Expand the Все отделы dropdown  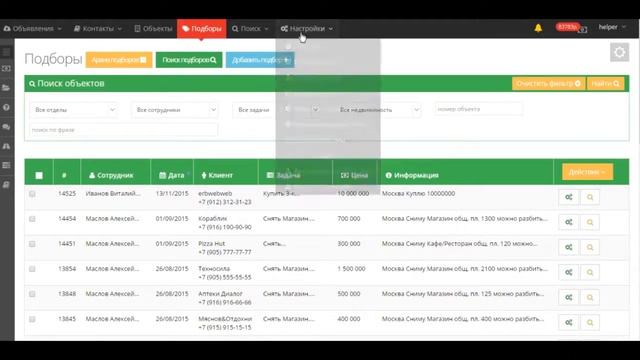[74, 110]
